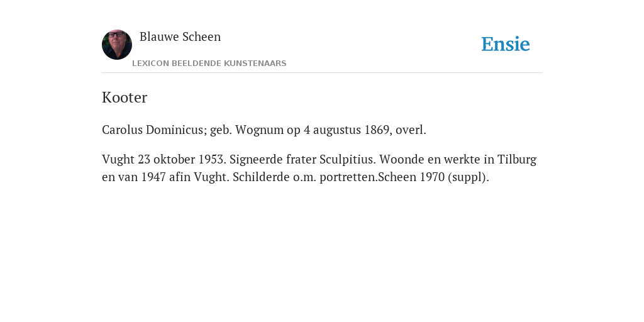Click the word Schilderde
This screenshot has width=644, height=322.
pyautogui.click(x=261, y=177)
